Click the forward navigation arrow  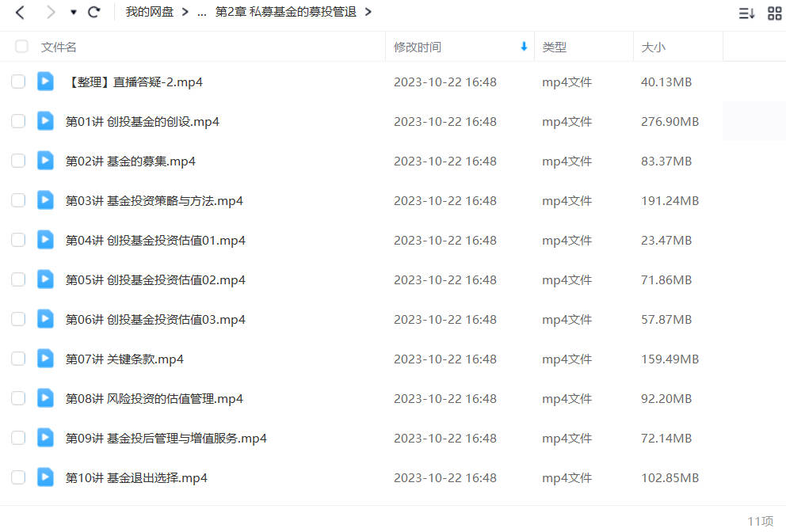[x=50, y=12]
